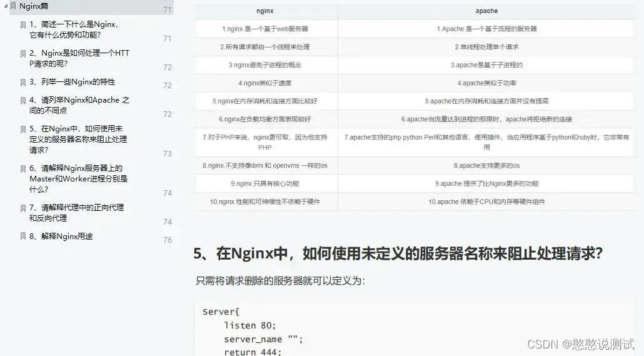Click paragraph 只需将请求删除的服务器就可以定义为
This screenshot has width=644, height=356.
click(x=281, y=281)
